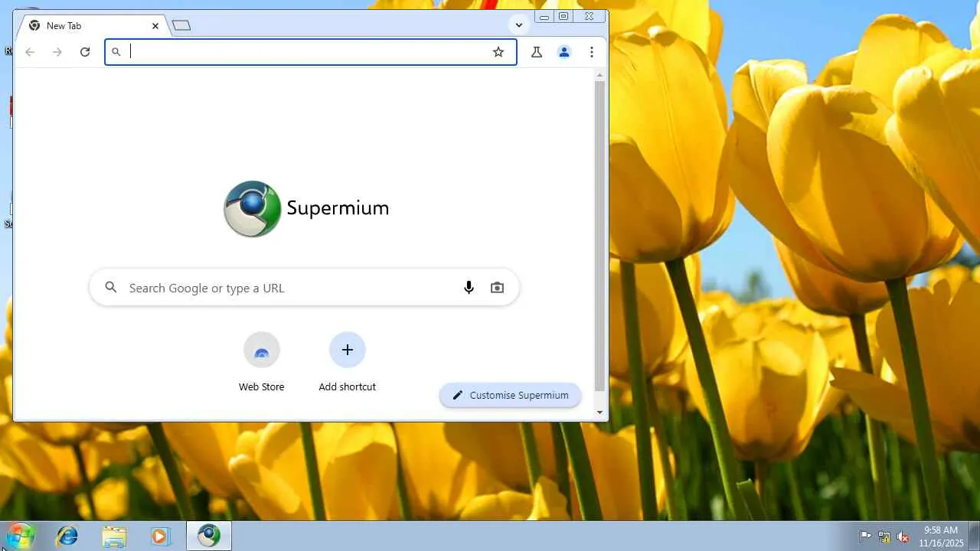Click the reload page button
The image size is (980, 551).
click(x=85, y=52)
